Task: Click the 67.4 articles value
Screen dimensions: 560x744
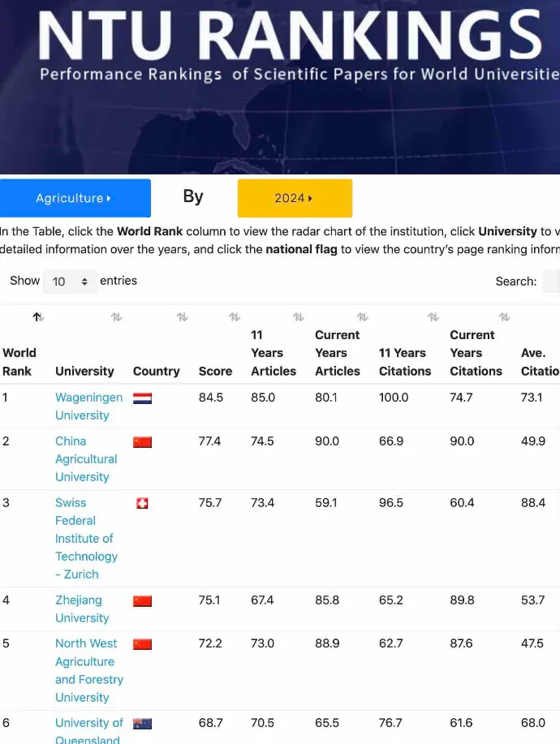Action: tap(262, 600)
